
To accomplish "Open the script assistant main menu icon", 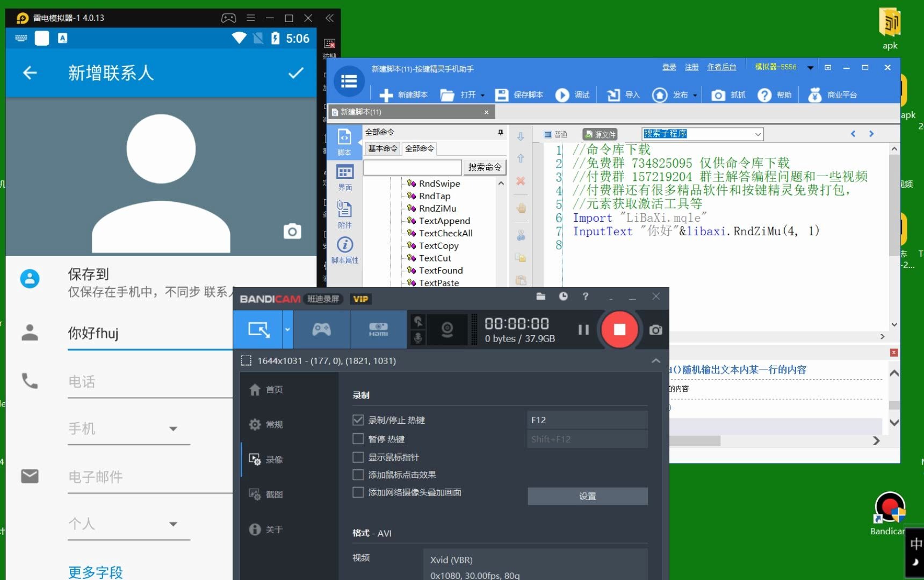I will click(x=349, y=81).
